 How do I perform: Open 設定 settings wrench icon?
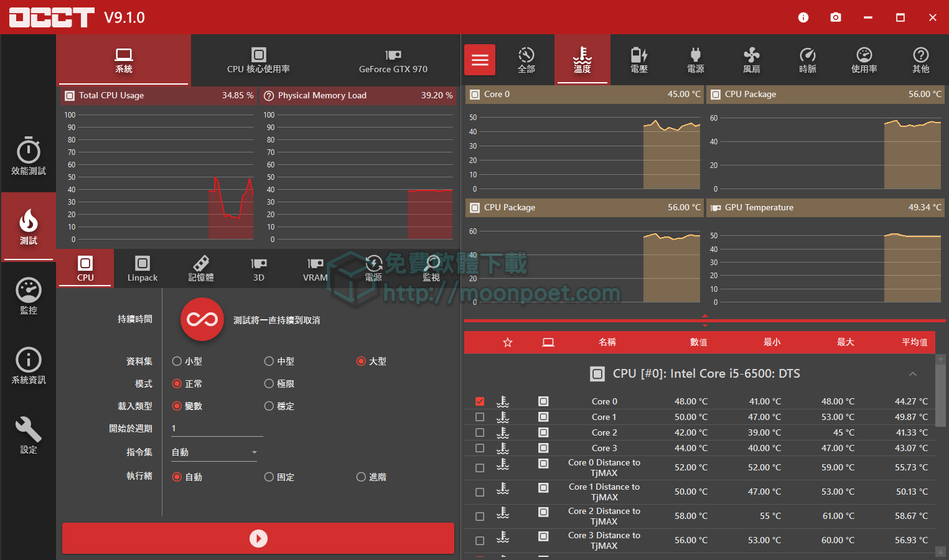pos(29,435)
